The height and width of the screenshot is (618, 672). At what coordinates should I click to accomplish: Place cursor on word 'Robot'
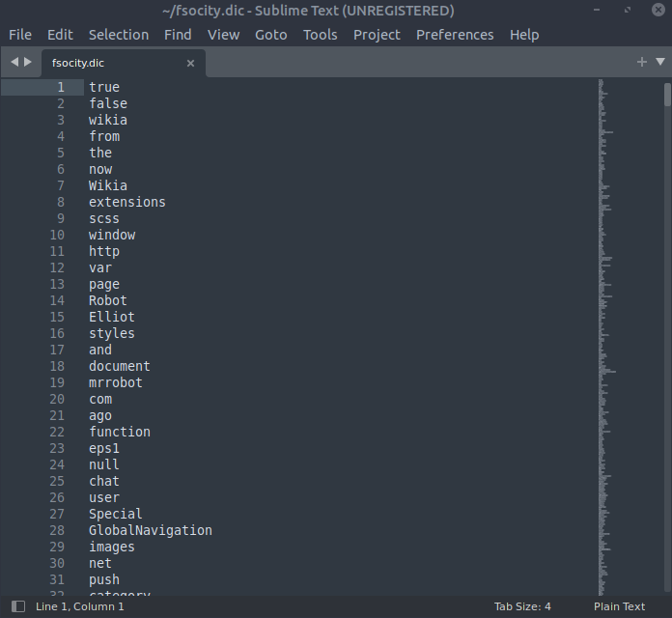108,300
